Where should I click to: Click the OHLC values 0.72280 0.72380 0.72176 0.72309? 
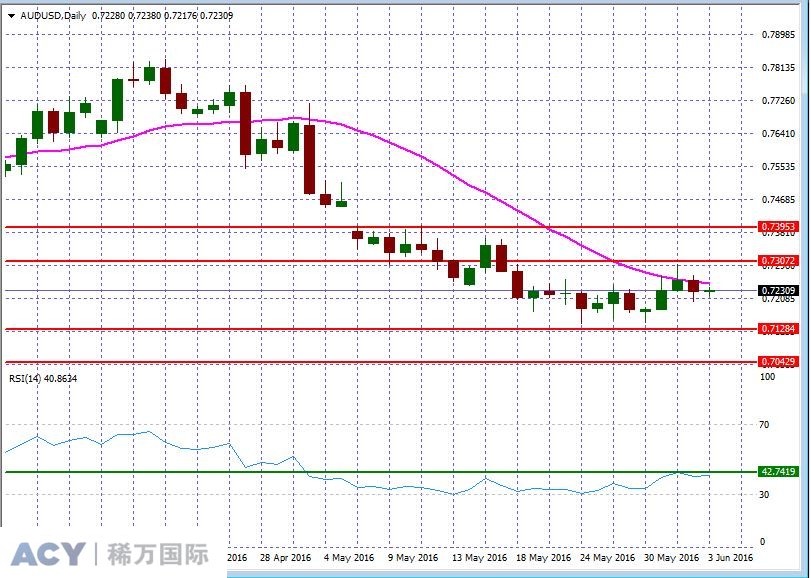point(162,16)
